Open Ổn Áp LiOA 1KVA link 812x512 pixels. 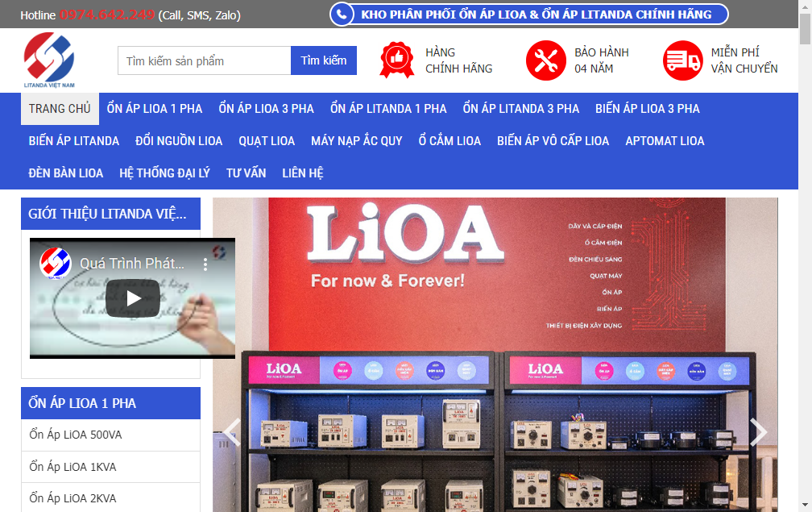pos(72,467)
